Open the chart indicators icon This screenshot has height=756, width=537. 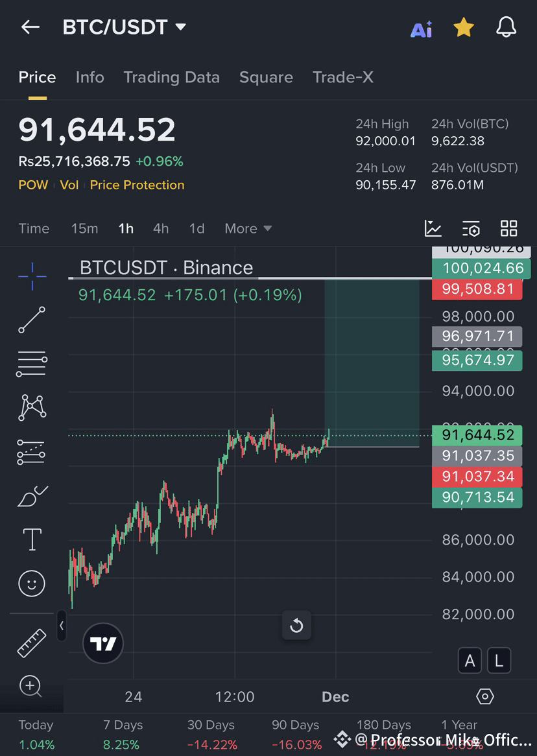click(433, 228)
